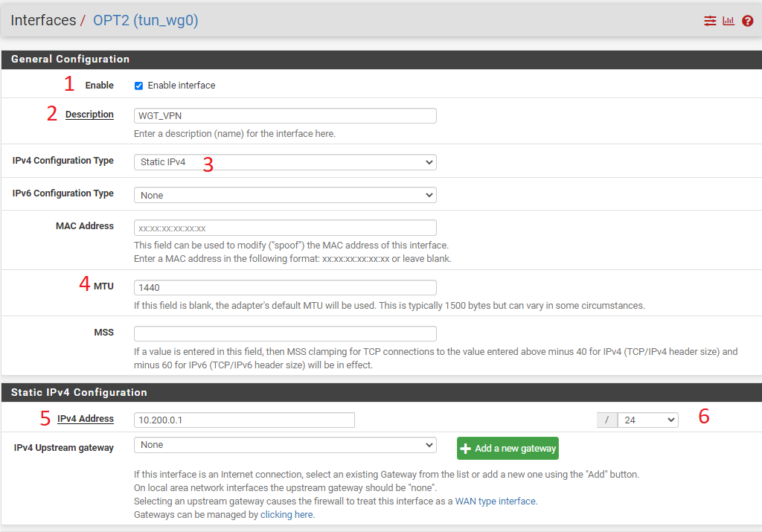The image size is (762, 532).
Task: Click the Add a new gateway button
Action: click(508, 448)
